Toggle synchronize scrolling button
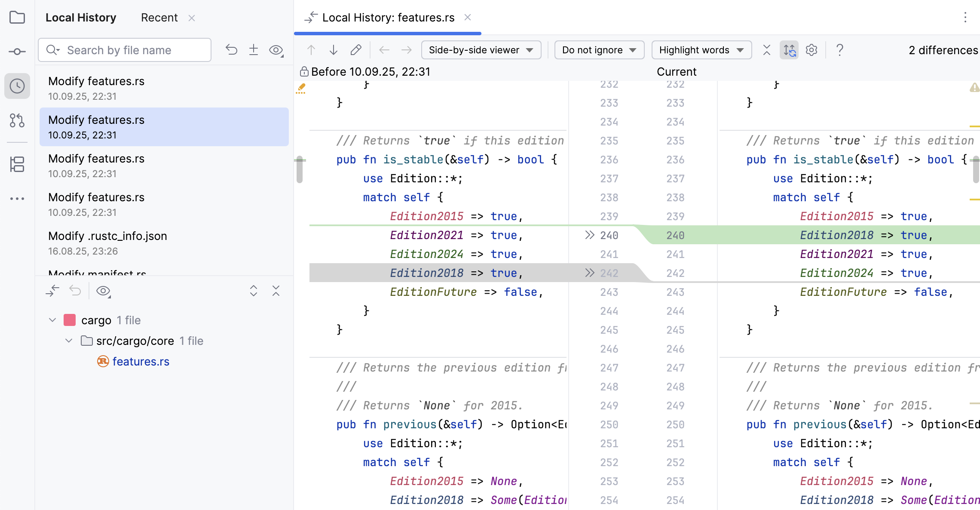Image resolution: width=980 pixels, height=510 pixels. [x=789, y=50]
